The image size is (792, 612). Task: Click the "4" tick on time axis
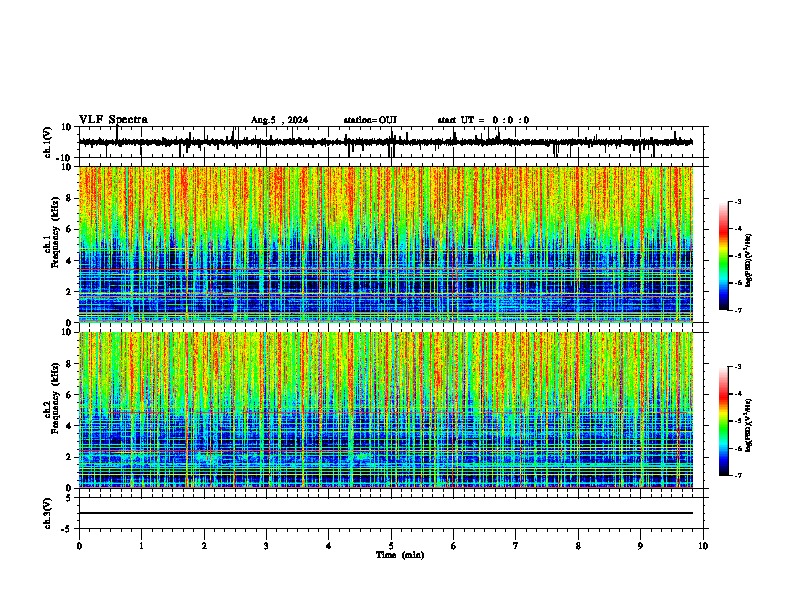click(329, 546)
